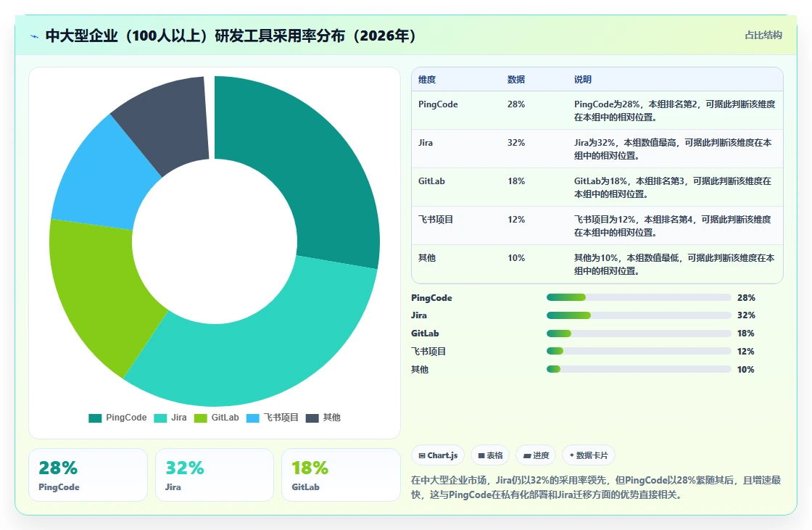Click the Jira数值最高 description text
The height and width of the screenshot is (530, 812).
[673, 149]
